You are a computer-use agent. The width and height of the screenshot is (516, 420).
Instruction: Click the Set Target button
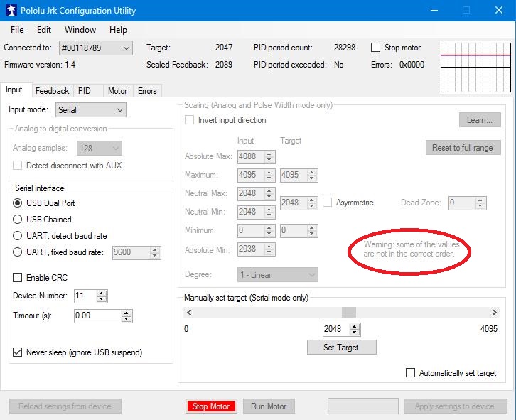(x=341, y=348)
